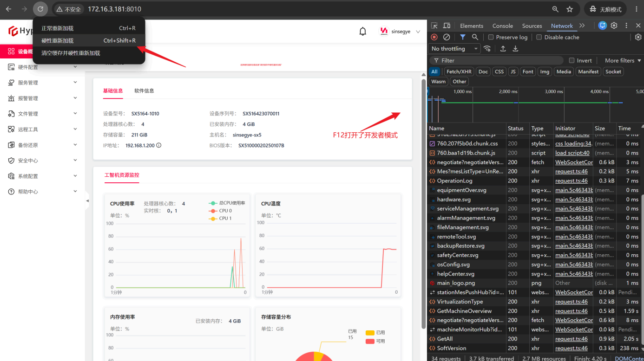644x361 pixels.
Task: Click the page's vertical scrollbar thumb
Action: pyautogui.click(x=423, y=204)
